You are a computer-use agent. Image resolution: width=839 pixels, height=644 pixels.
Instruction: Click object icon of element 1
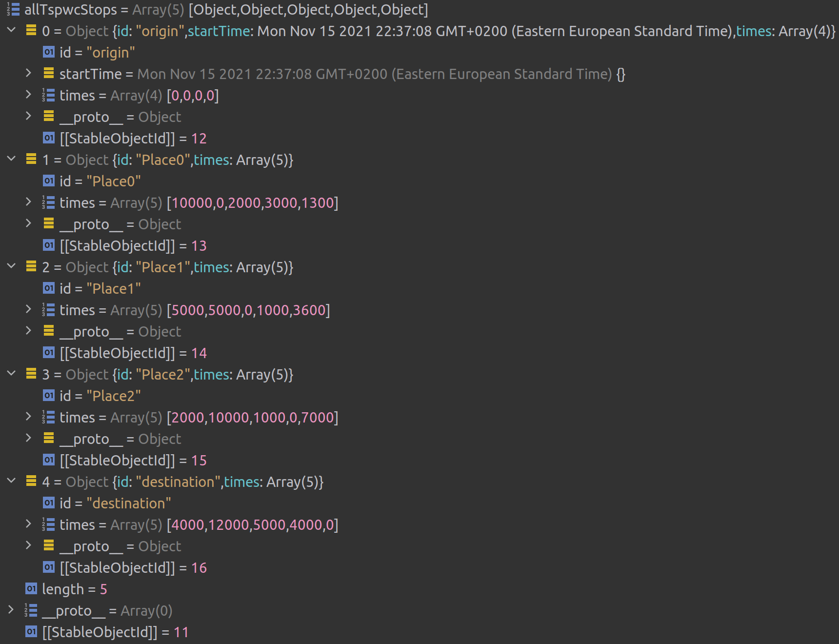click(31, 159)
